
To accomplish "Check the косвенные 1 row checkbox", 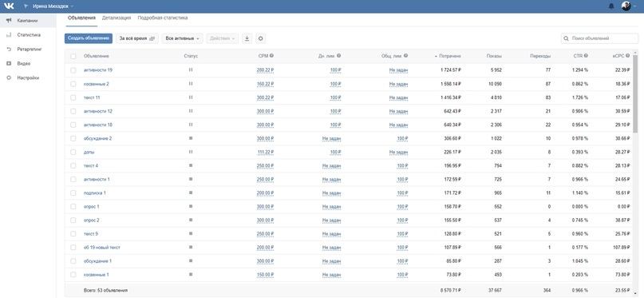I will (73, 275).
